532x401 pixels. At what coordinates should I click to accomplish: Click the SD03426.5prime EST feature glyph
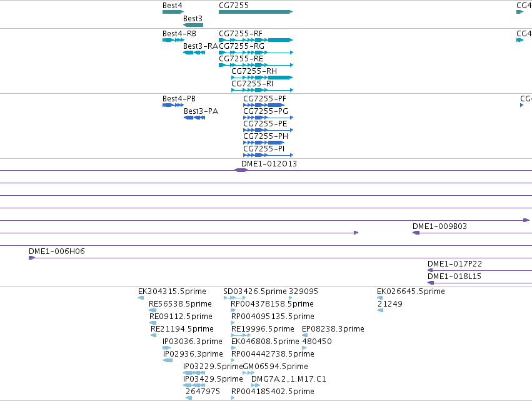[x=235, y=298]
